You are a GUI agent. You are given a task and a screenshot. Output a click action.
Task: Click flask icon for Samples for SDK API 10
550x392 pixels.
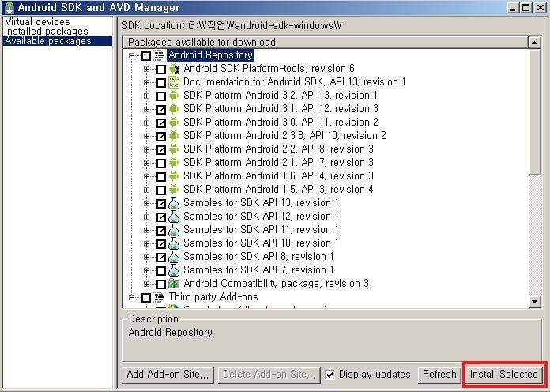tap(174, 243)
